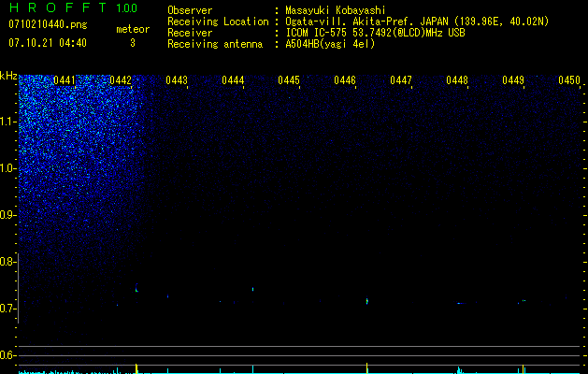Click the faint echo near 0449
This screenshot has height=374, width=588.
tap(523, 300)
